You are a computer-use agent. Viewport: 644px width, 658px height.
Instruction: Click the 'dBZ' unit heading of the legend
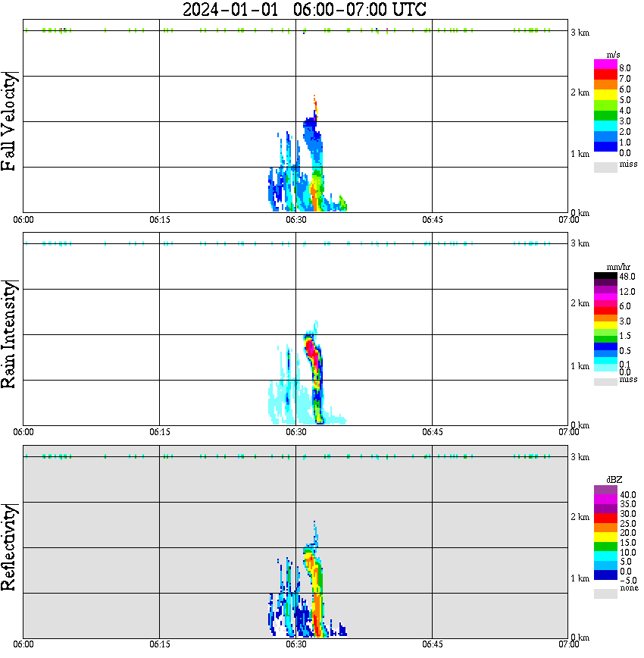(x=614, y=480)
